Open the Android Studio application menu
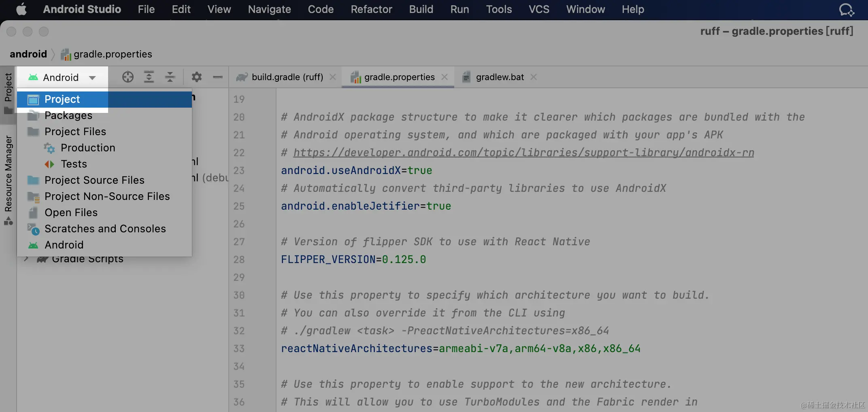The width and height of the screenshot is (868, 412). click(82, 9)
